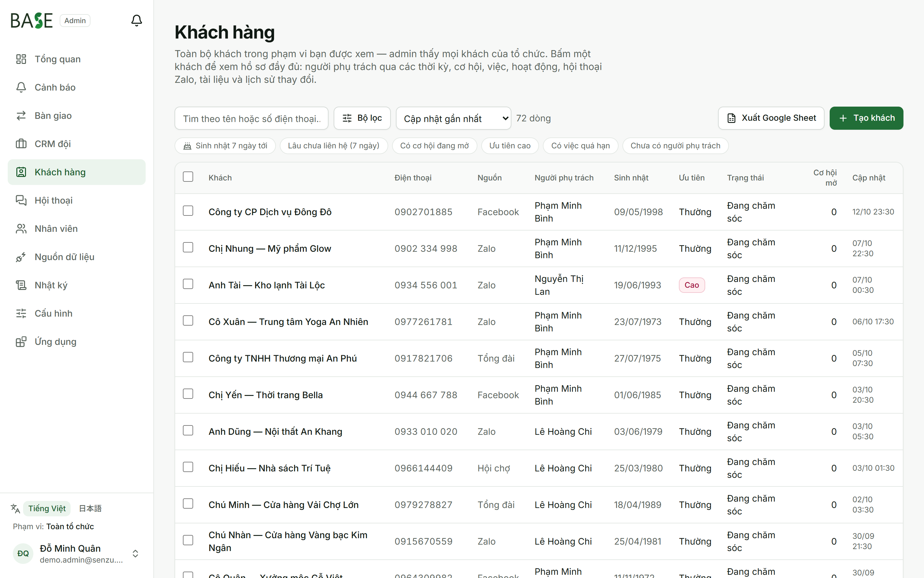Switch language to 日本語
Screen dimensions: 924x578
pos(90,508)
